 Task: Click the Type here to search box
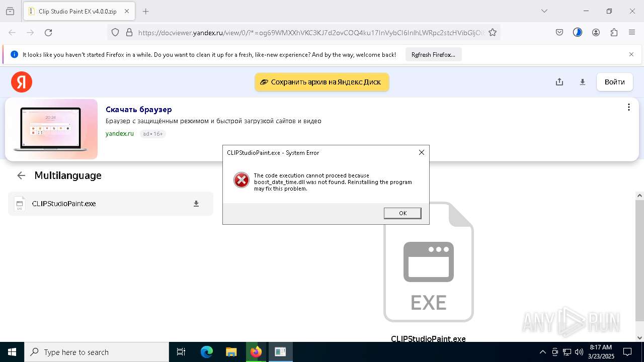coord(97,352)
